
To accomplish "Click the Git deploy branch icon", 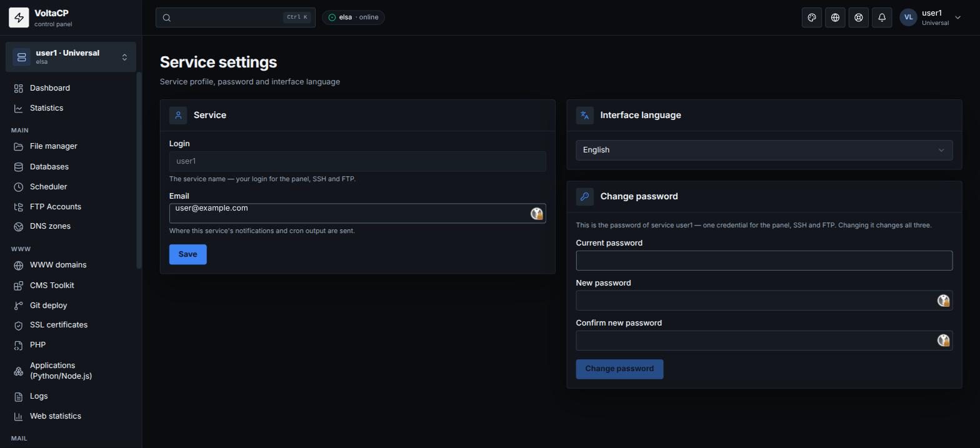I will 19,306.
